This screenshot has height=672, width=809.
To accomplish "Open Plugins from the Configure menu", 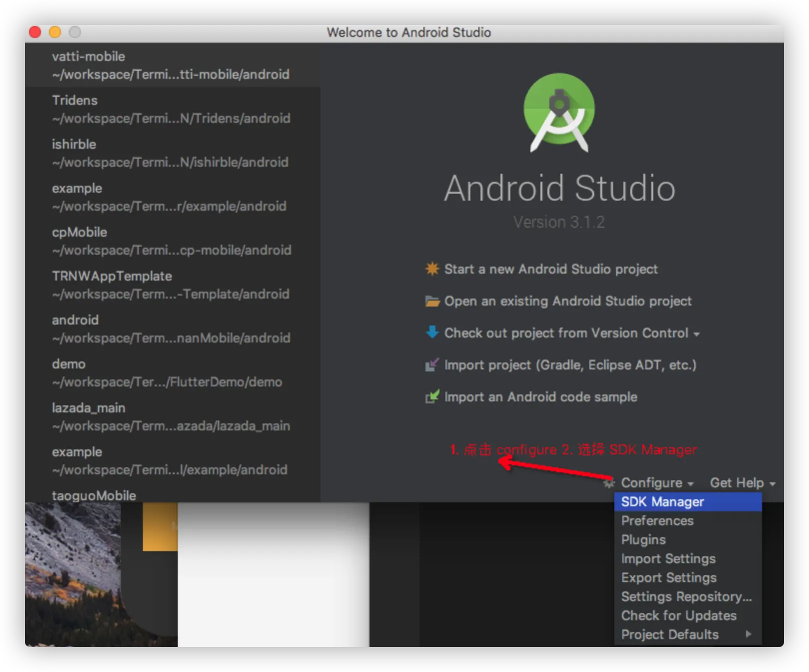I will [643, 540].
